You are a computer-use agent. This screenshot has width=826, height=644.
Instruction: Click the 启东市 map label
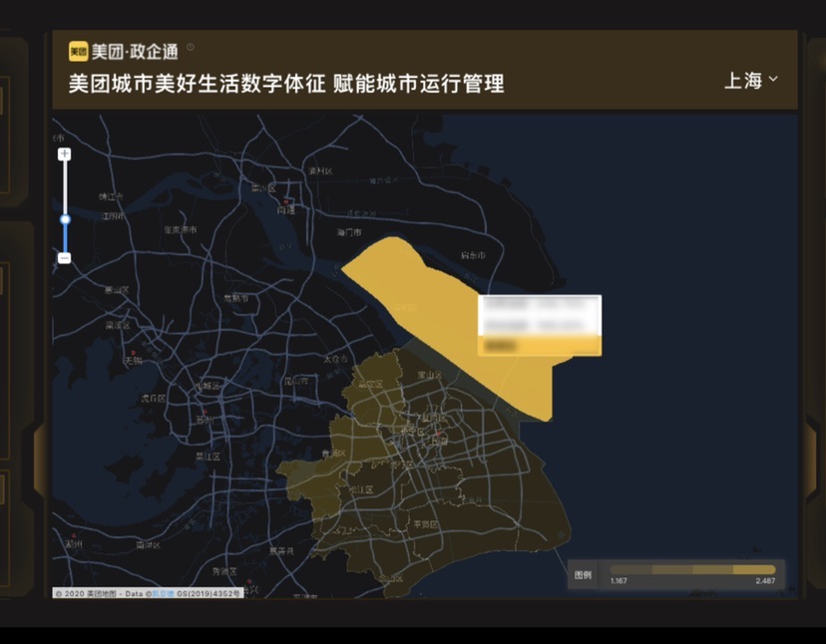(473, 255)
